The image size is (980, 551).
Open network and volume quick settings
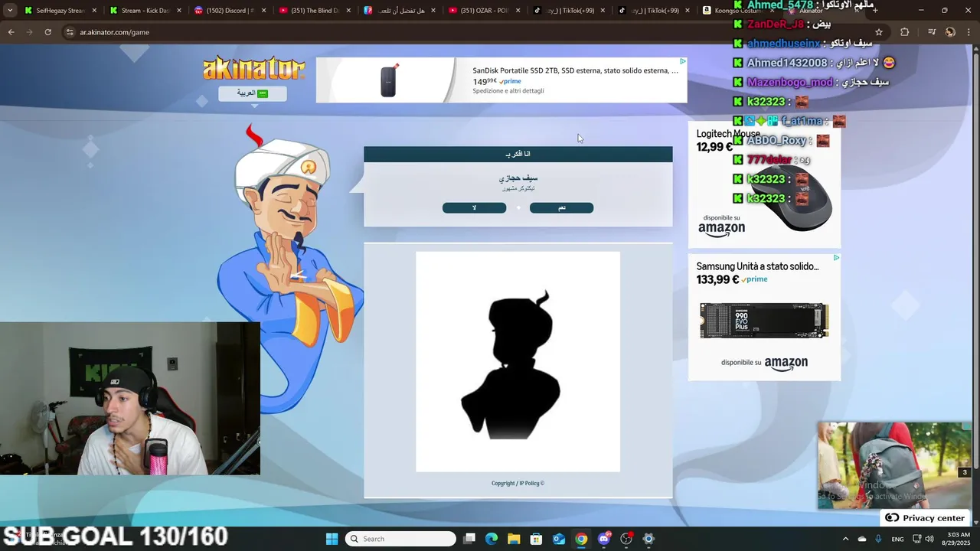(x=923, y=539)
